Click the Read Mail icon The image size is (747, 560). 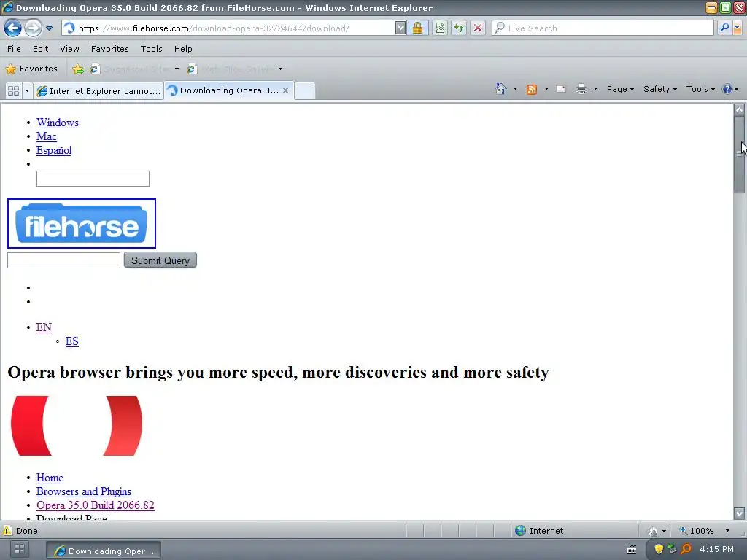[561, 89]
